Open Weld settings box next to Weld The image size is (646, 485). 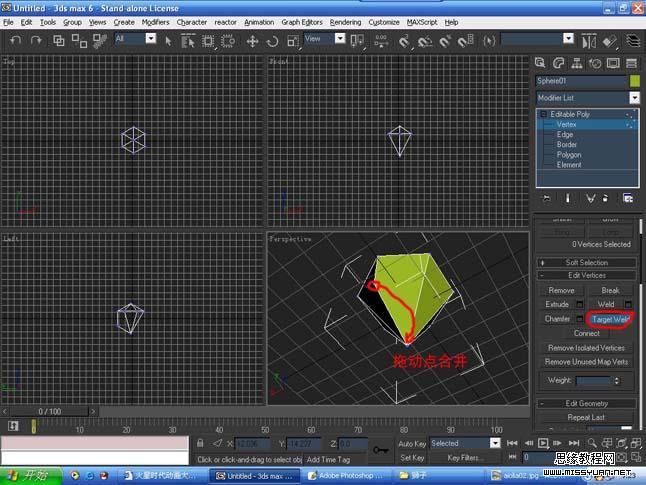628,305
